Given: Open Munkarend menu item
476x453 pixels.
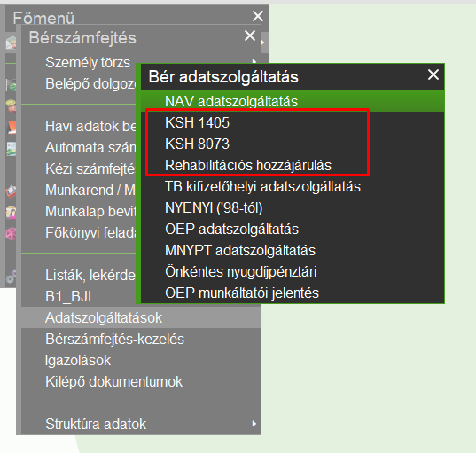Looking at the screenshot, I should coord(90,190).
